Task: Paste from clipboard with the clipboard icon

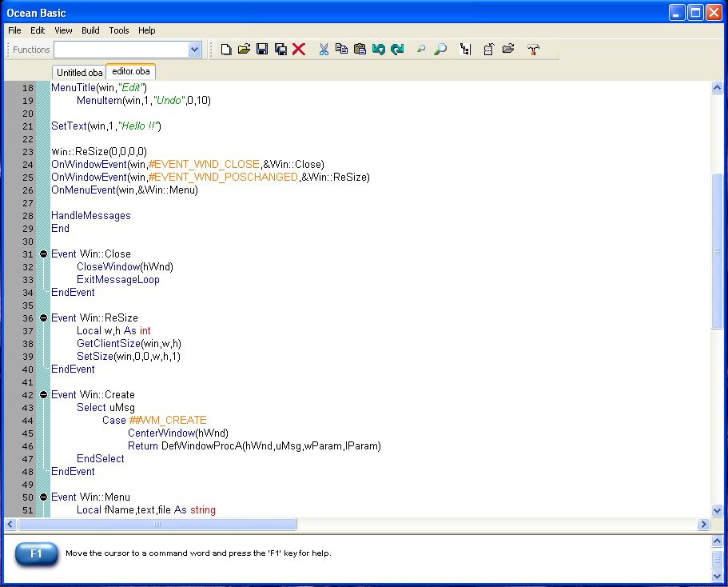Action: [x=360, y=50]
